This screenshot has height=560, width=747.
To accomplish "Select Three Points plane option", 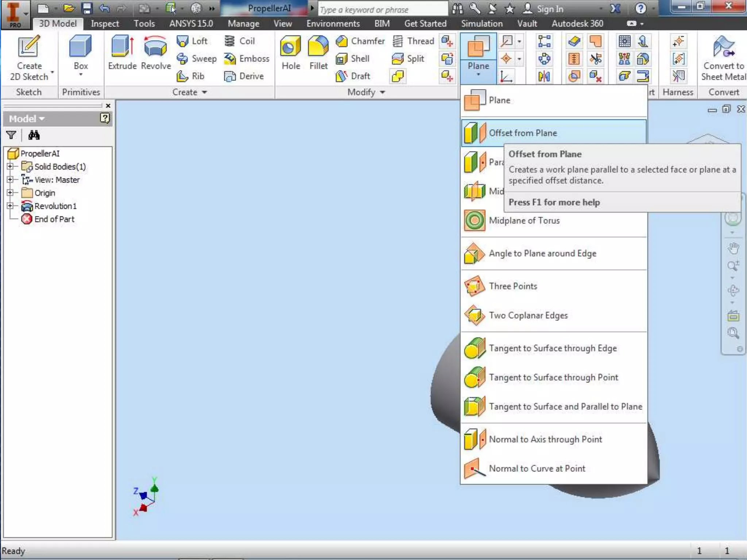I will point(512,286).
